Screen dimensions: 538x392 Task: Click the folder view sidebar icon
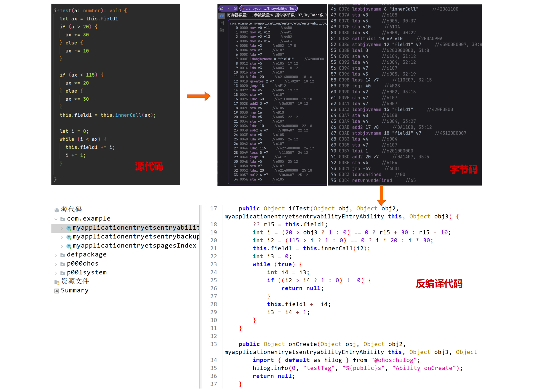pyautogui.click(x=222, y=30)
